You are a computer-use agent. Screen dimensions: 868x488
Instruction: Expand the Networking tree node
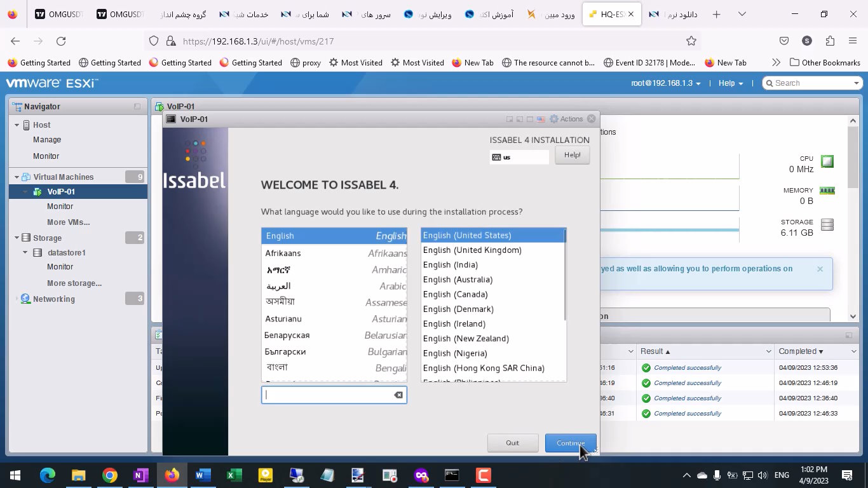[x=17, y=299]
